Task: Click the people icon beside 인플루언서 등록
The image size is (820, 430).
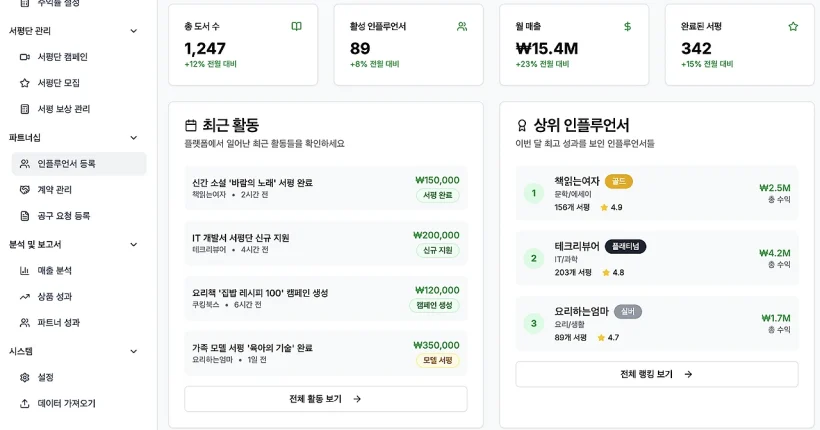Action: pyautogui.click(x=25, y=163)
